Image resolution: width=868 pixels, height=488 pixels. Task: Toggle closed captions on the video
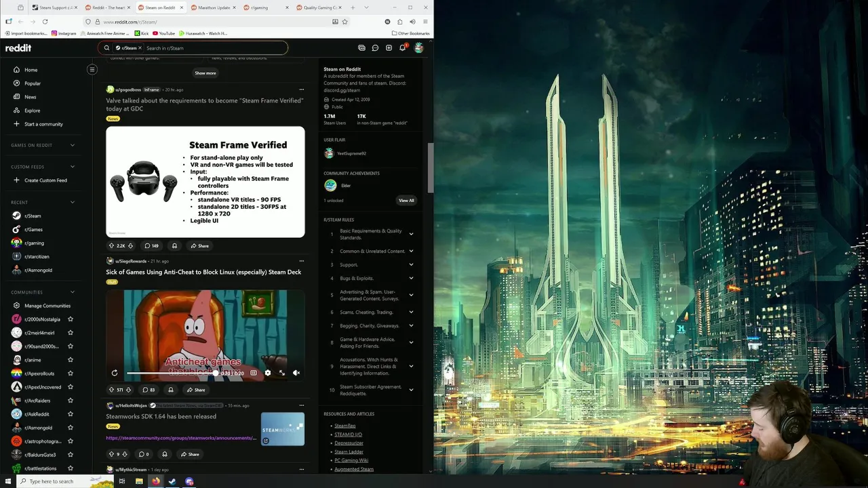254,373
